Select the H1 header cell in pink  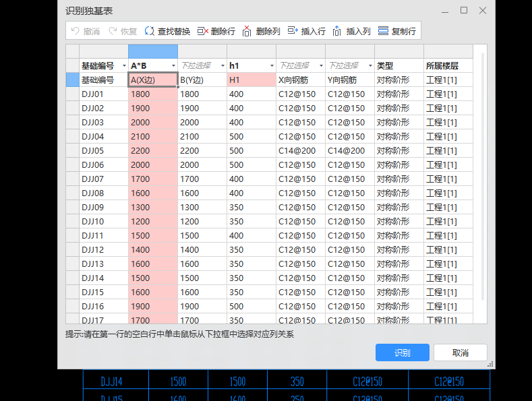tap(252, 80)
